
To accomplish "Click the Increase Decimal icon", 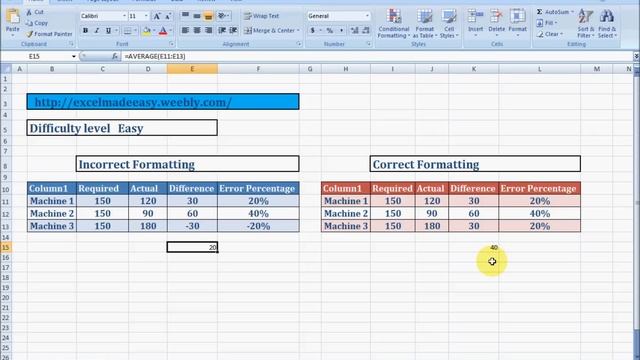I will coord(354,31).
